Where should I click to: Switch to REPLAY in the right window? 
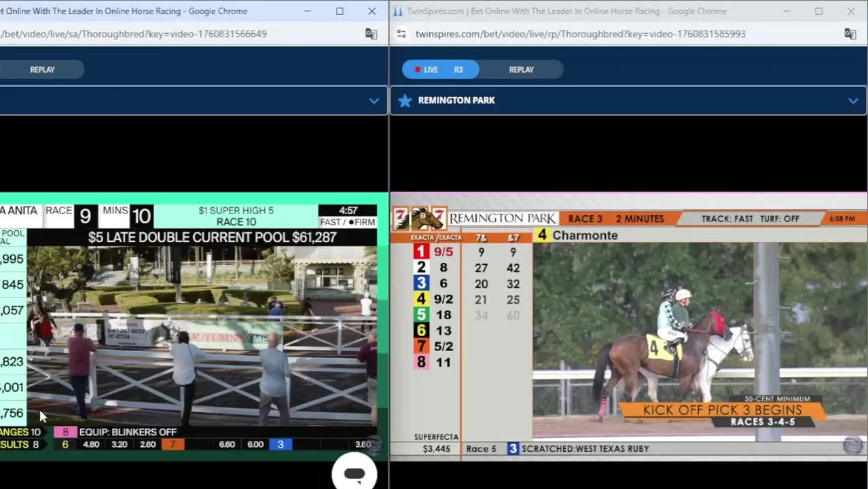521,69
